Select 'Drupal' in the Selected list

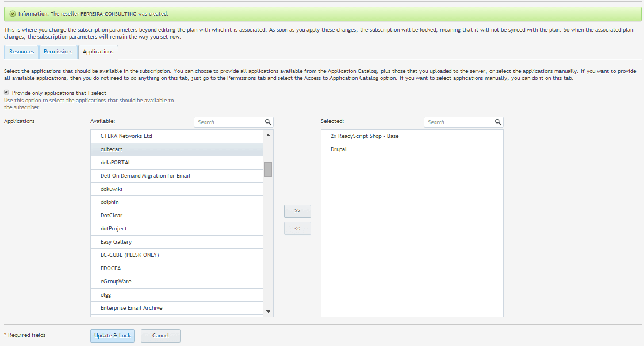click(x=412, y=149)
